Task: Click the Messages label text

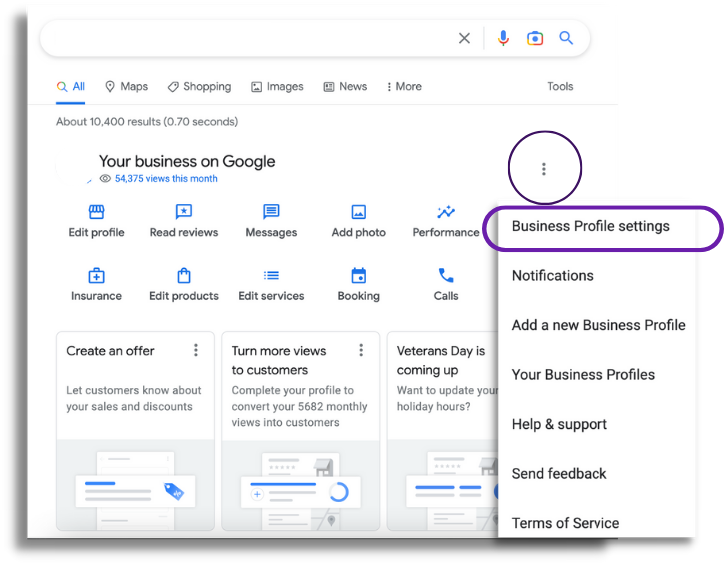Action: pos(271,232)
